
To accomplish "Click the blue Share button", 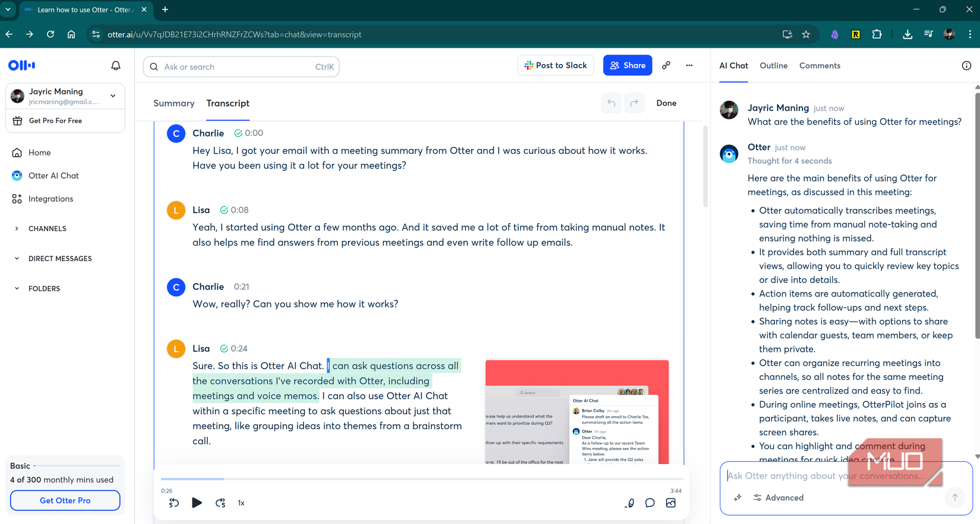I will 627,65.
